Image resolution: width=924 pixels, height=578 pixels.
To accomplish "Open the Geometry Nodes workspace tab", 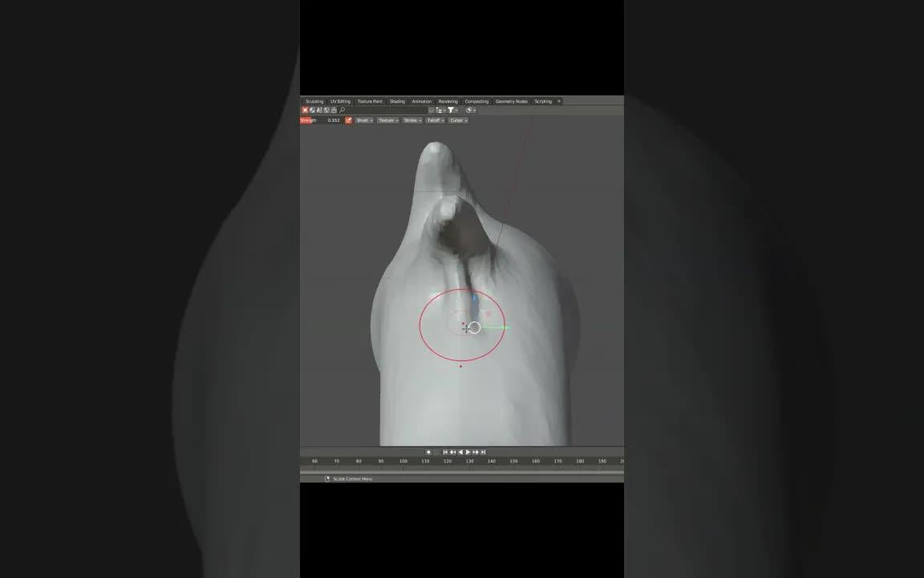I will (x=511, y=101).
